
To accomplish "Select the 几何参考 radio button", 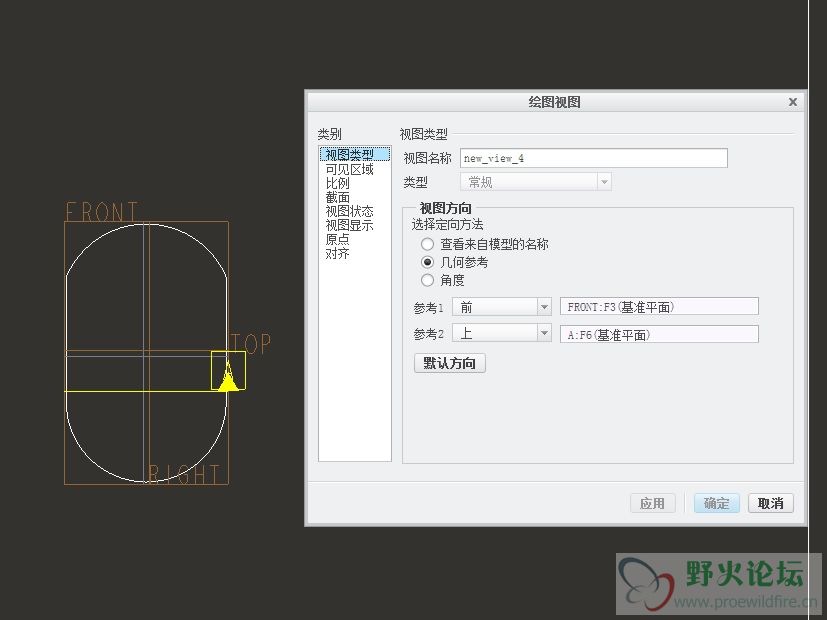I will 427,262.
